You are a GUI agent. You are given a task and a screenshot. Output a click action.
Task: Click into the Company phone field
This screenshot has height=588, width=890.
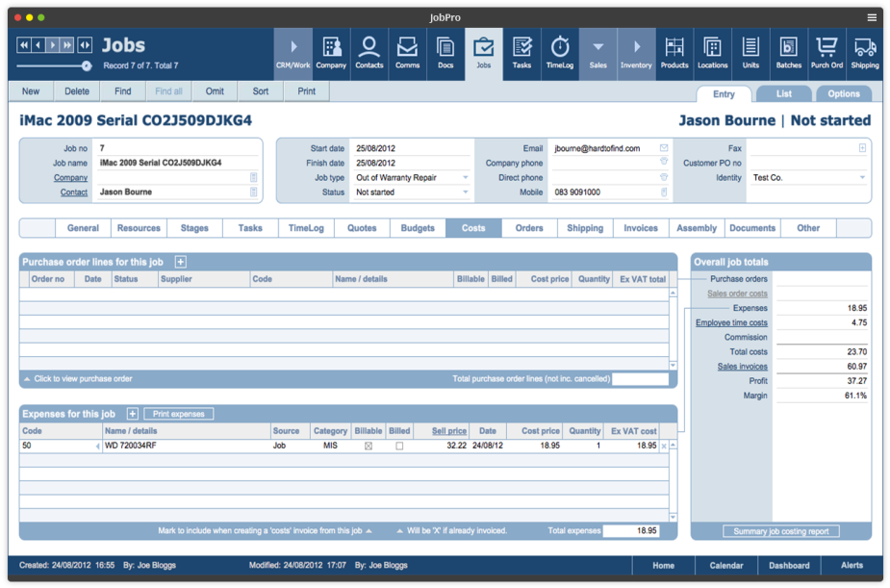click(x=604, y=163)
